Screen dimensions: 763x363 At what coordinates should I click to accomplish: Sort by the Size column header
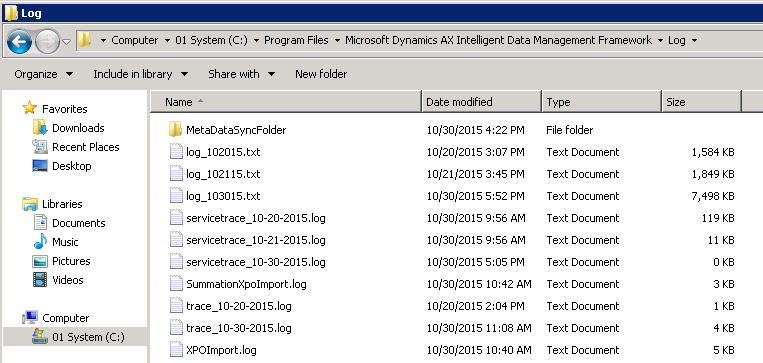pyautogui.click(x=701, y=102)
